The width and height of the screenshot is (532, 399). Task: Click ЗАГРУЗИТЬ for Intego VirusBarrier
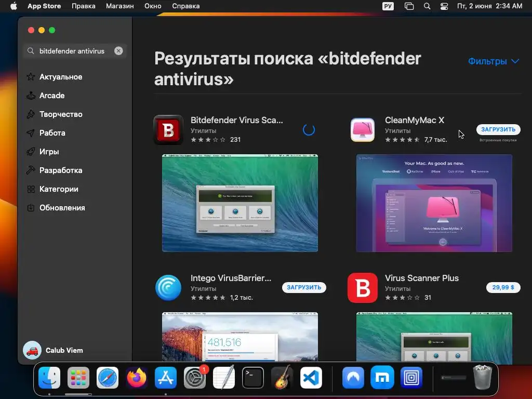point(304,287)
